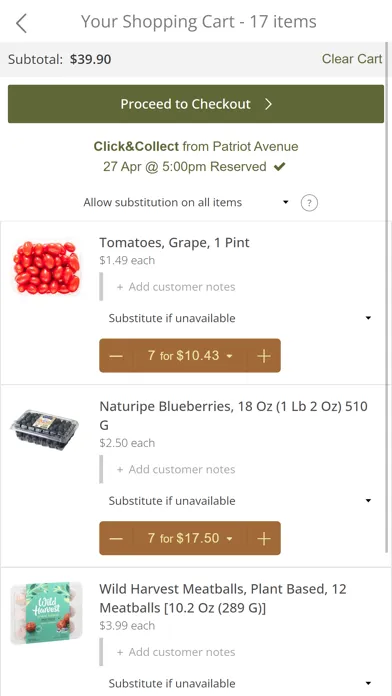The height and width of the screenshot is (696, 392).
Task: Add customer notes for Grape Tomatoes
Action: 176,287
